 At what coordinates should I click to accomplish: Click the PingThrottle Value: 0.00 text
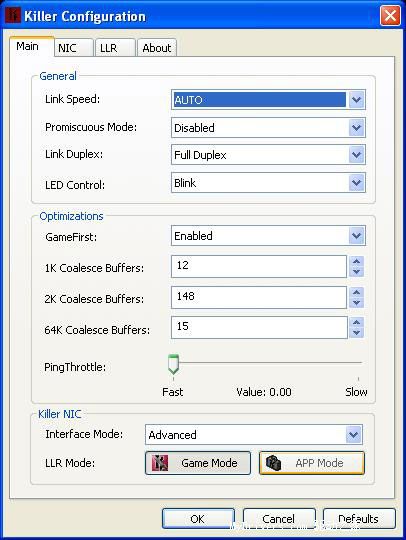(x=264, y=392)
